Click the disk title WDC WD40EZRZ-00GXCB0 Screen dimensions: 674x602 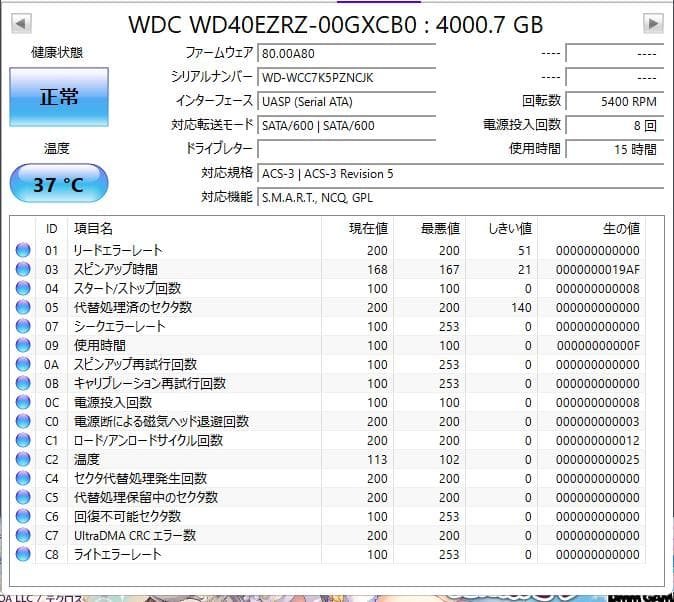pos(273,25)
